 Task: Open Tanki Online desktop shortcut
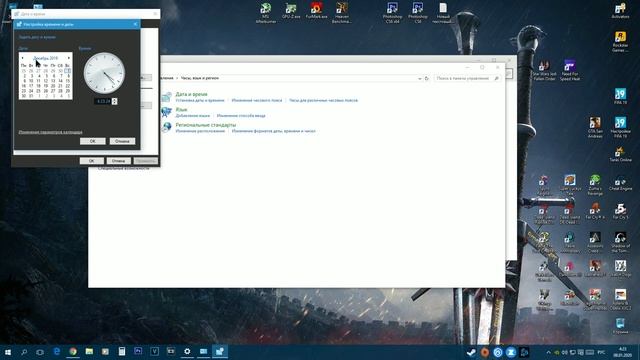tap(620, 154)
